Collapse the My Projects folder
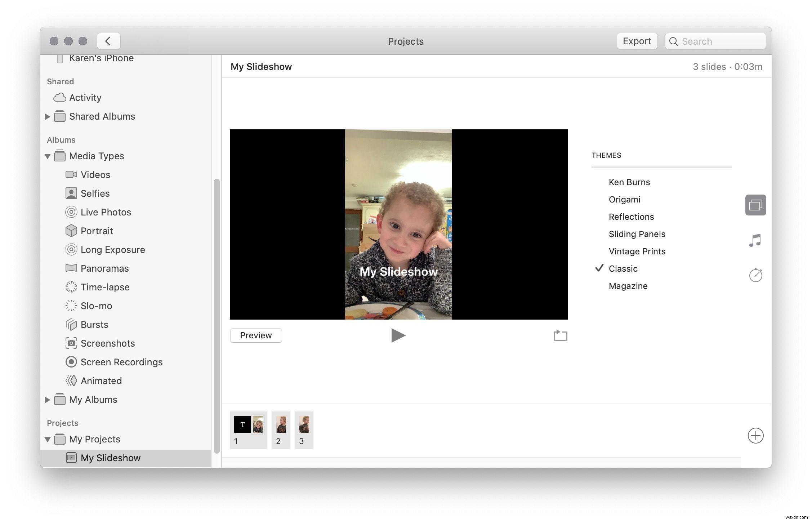 pos(48,439)
